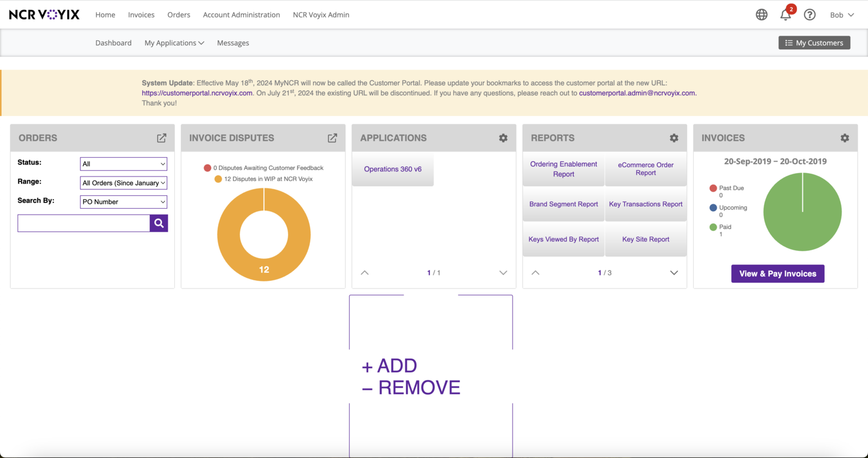
Task: Switch to the Dashboard tab
Action: 113,43
